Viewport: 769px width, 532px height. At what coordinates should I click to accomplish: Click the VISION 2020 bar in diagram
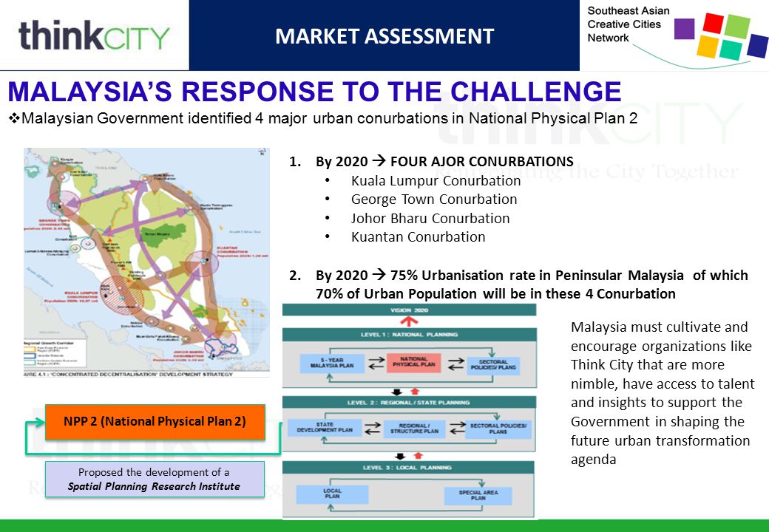pos(409,310)
